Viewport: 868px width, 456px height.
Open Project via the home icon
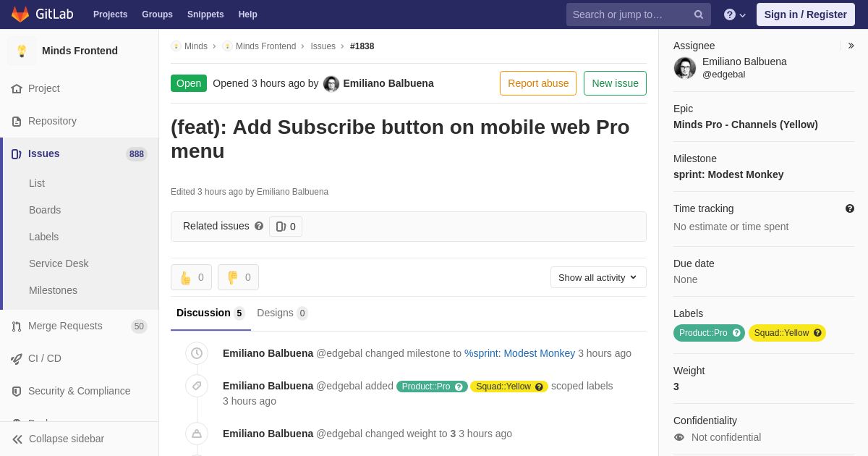(17, 88)
